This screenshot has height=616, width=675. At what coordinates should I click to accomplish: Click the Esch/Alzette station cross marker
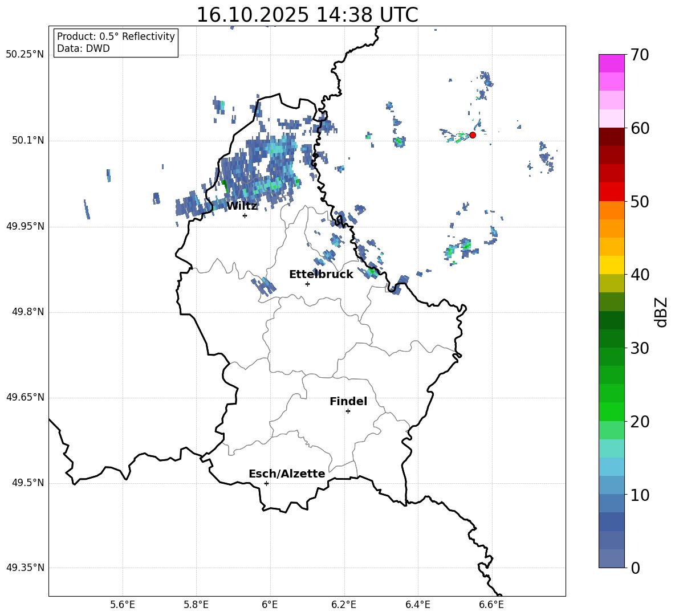266,483
